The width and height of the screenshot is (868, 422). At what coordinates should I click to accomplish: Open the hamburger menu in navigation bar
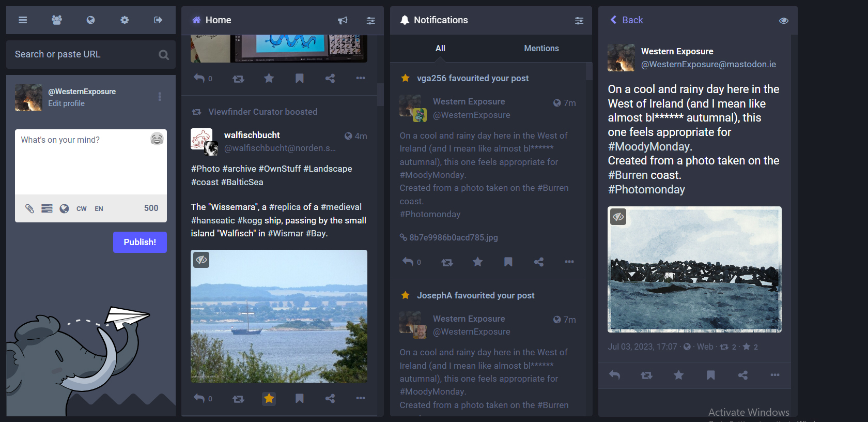[x=23, y=20]
